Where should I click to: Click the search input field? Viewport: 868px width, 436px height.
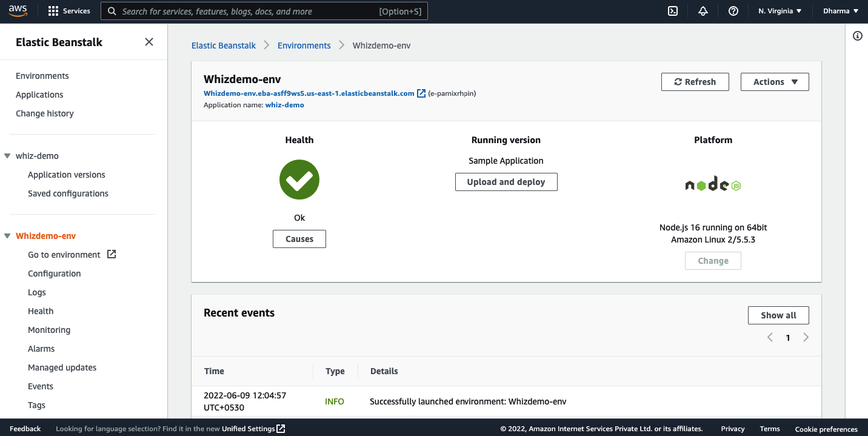point(264,11)
